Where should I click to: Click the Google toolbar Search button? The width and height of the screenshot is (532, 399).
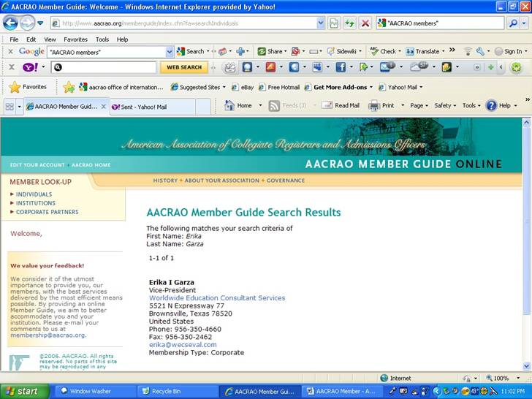(191, 52)
